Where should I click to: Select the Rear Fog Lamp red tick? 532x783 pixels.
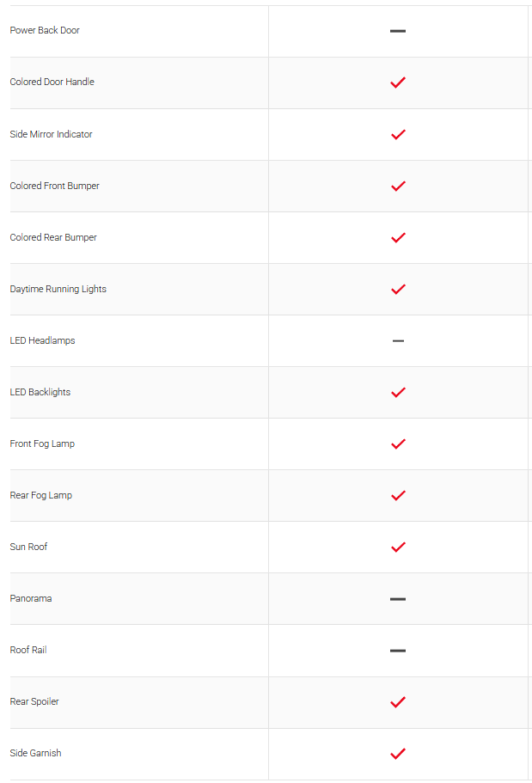(x=398, y=495)
